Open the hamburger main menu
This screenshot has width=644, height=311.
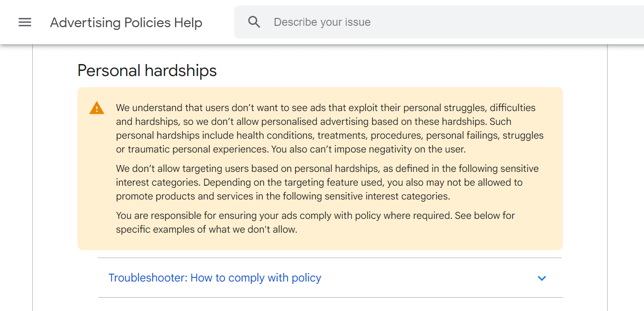point(25,22)
